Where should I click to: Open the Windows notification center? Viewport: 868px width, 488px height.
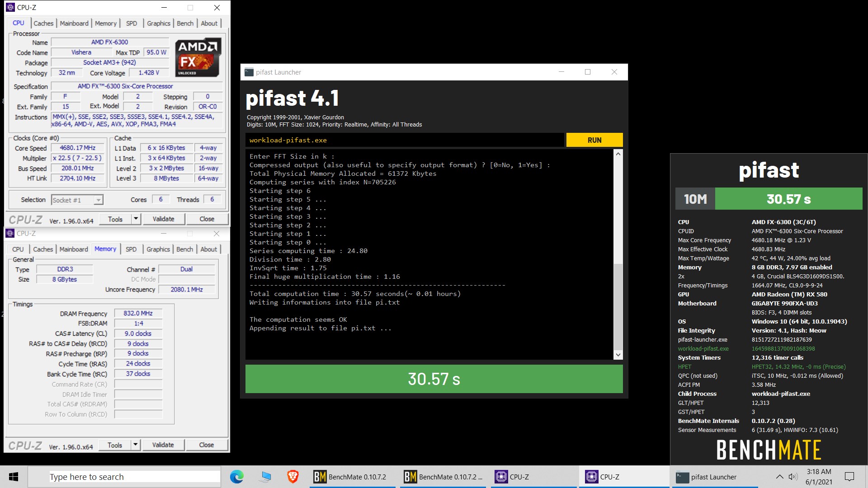point(849,477)
